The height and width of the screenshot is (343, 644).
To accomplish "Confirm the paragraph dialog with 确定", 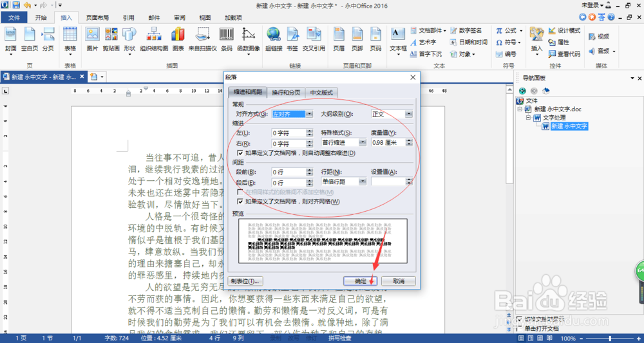I will tap(360, 281).
